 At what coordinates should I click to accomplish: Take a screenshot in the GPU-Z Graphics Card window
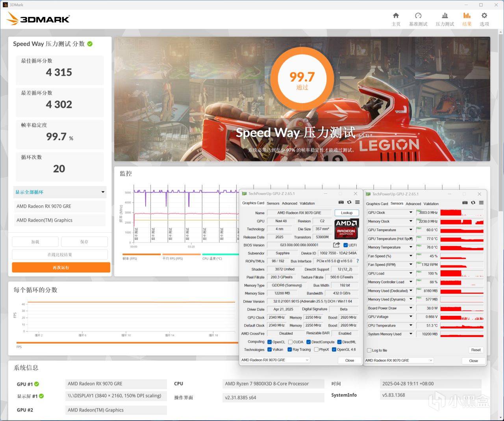point(341,202)
